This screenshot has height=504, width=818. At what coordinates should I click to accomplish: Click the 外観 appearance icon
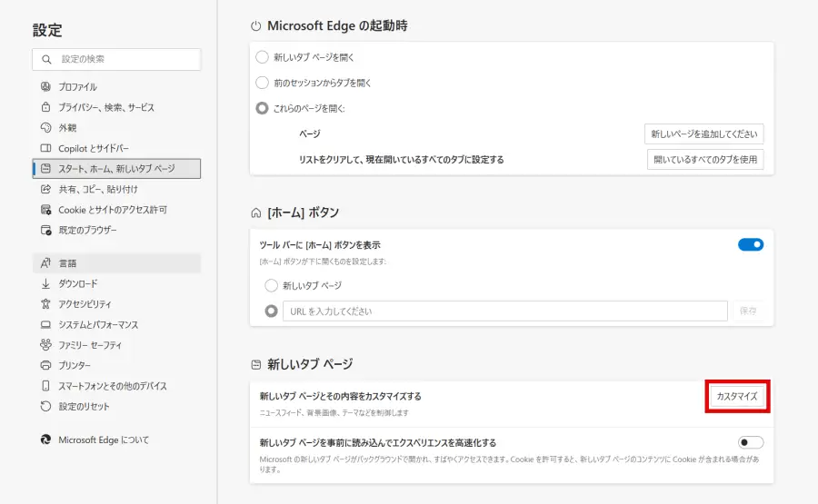tap(46, 127)
